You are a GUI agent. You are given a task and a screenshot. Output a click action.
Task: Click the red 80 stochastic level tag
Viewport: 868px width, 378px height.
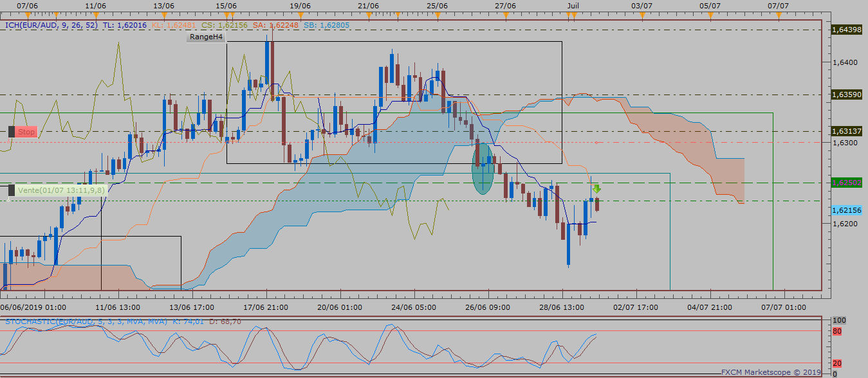pyautogui.click(x=837, y=332)
